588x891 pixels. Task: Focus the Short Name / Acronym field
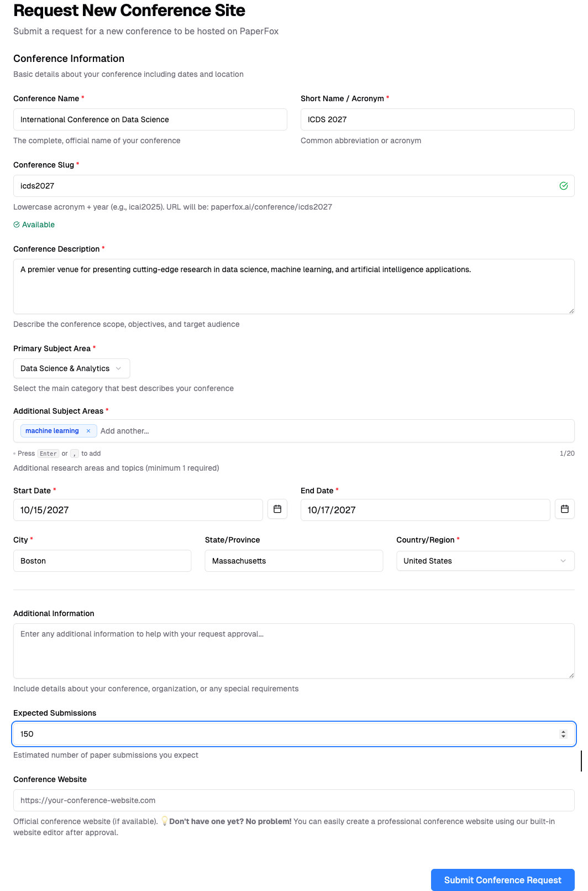point(437,119)
